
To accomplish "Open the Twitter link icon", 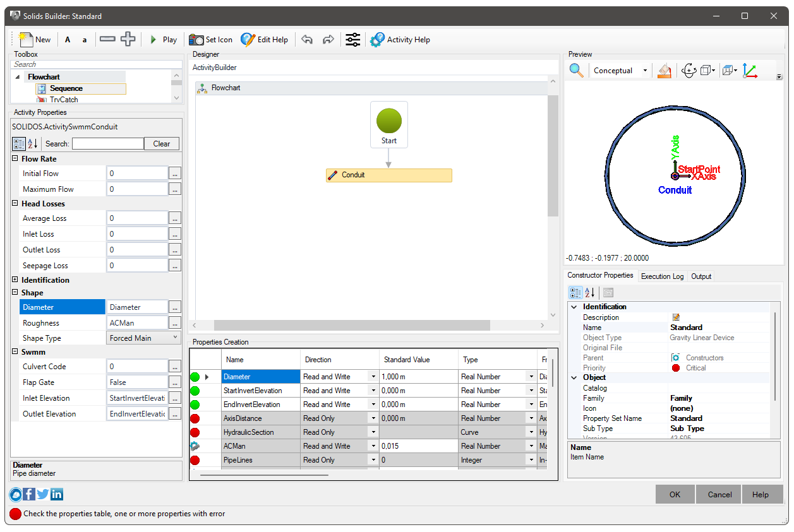I will tap(43, 494).
